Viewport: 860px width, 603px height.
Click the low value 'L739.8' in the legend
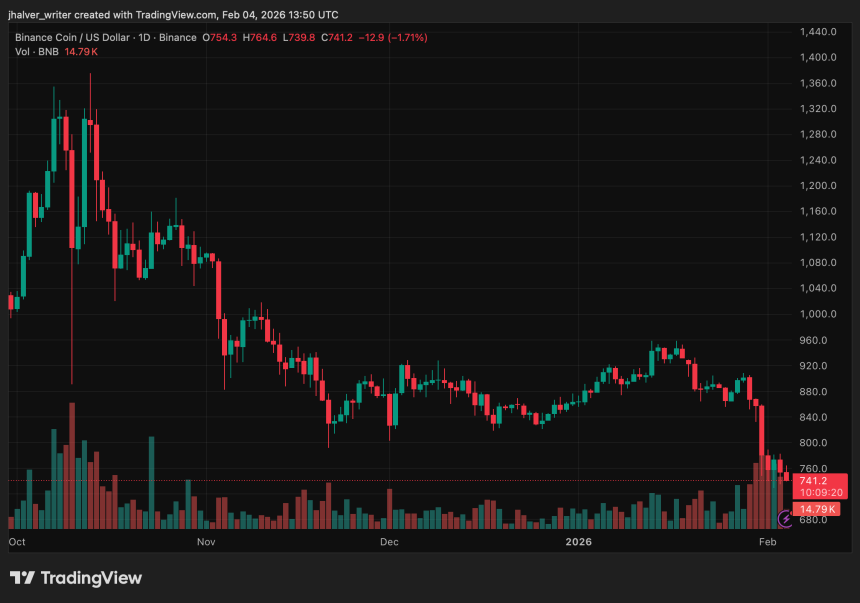coord(299,37)
